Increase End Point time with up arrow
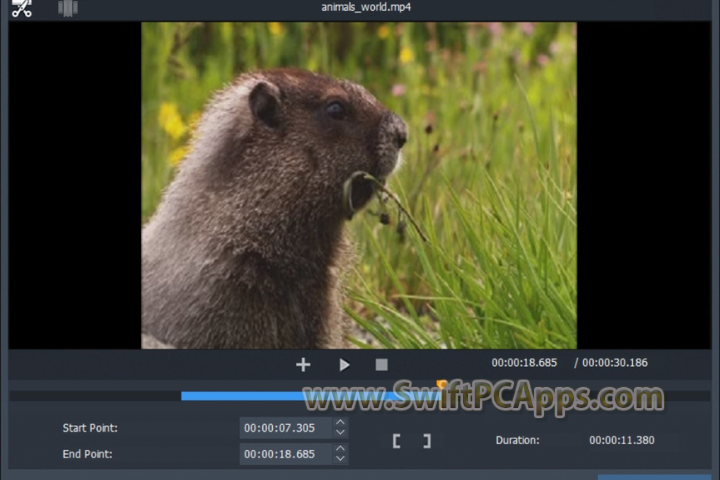Image resolution: width=720 pixels, height=480 pixels. (x=340, y=448)
